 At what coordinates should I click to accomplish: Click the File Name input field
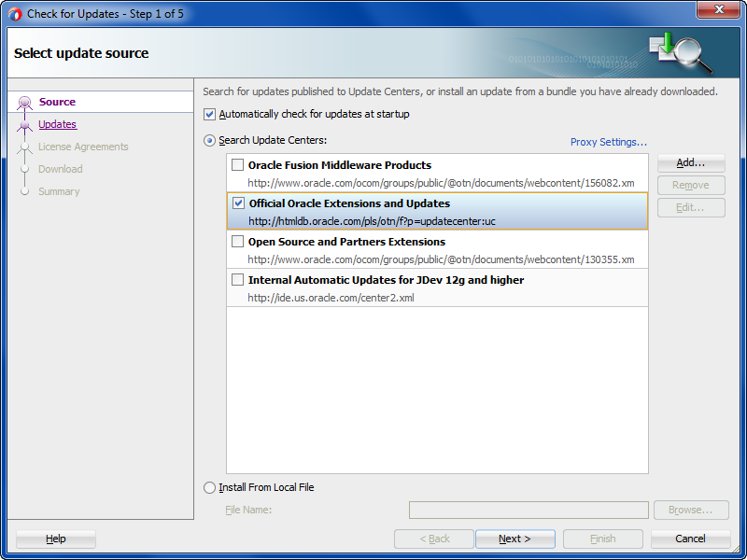529,510
